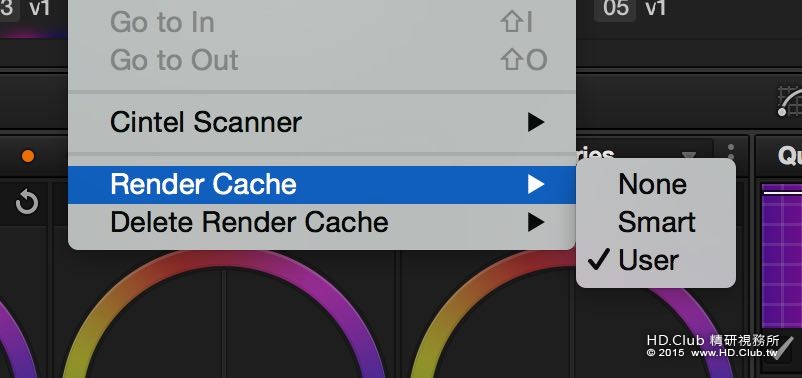Click the Curves palette icon
802x378 pixels.
790,100
